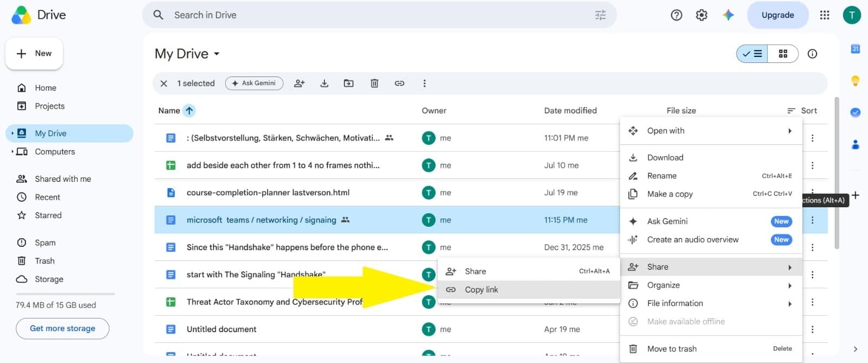The height and width of the screenshot is (363, 868).
Task: Choose Move to trash in context menu
Action: pyautogui.click(x=711, y=349)
